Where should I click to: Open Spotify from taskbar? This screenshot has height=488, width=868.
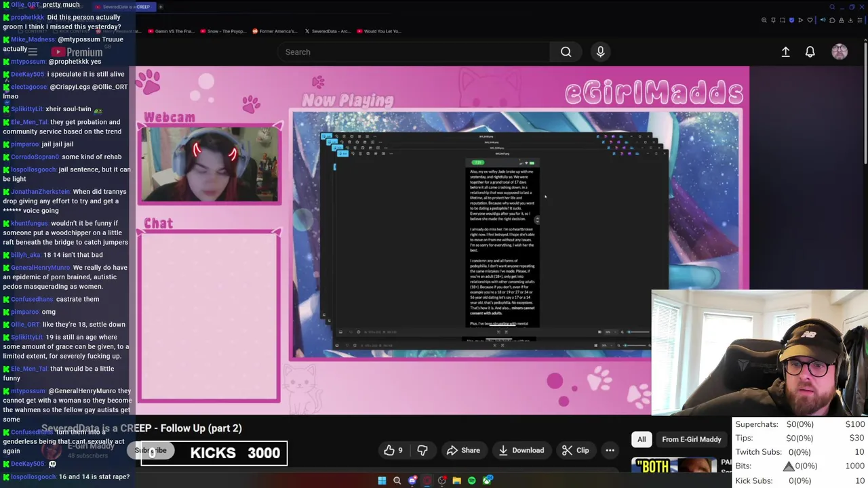472,481
